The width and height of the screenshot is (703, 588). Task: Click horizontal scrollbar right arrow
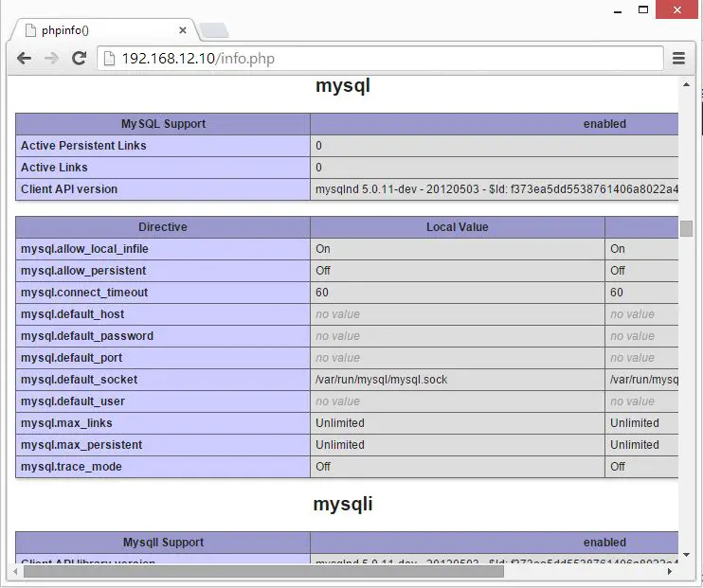pyautogui.click(x=670, y=571)
